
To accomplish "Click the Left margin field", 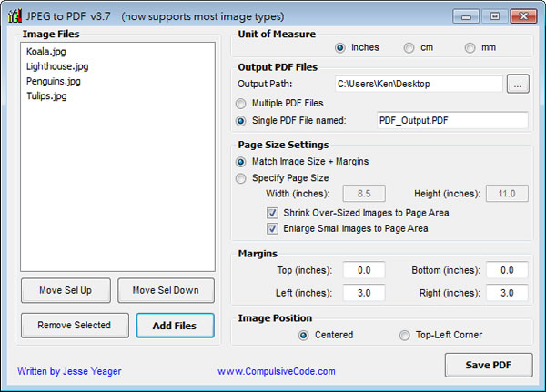I will point(364,293).
